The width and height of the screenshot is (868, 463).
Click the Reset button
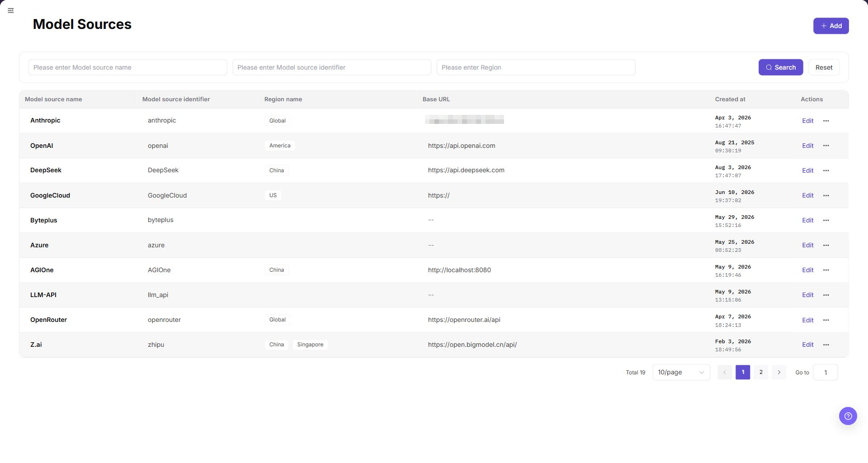(x=824, y=67)
